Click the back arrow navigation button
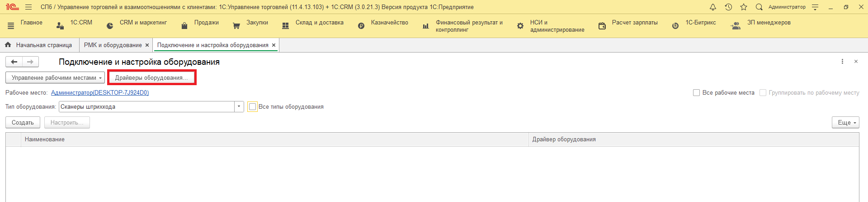 coord(14,62)
